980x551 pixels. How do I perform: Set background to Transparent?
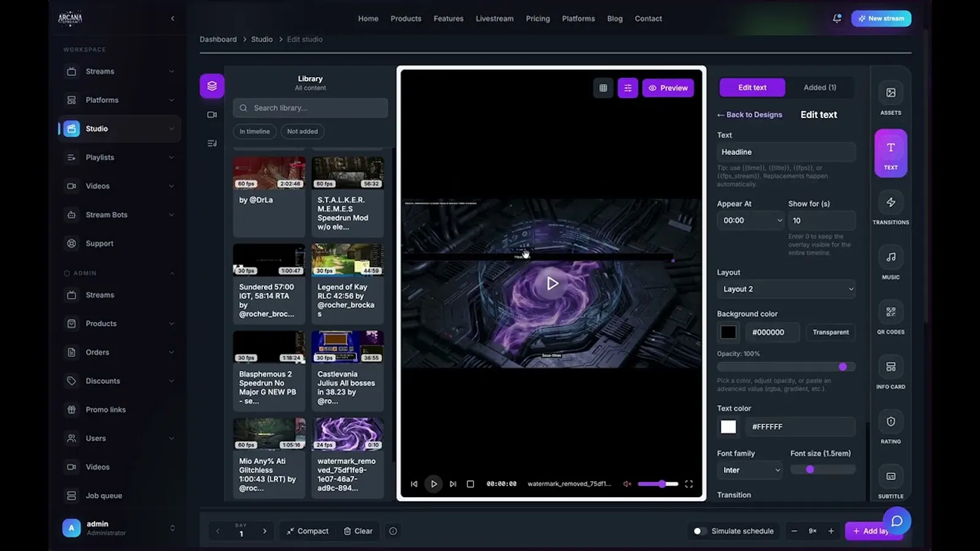pyautogui.click(x=831, y=332)
